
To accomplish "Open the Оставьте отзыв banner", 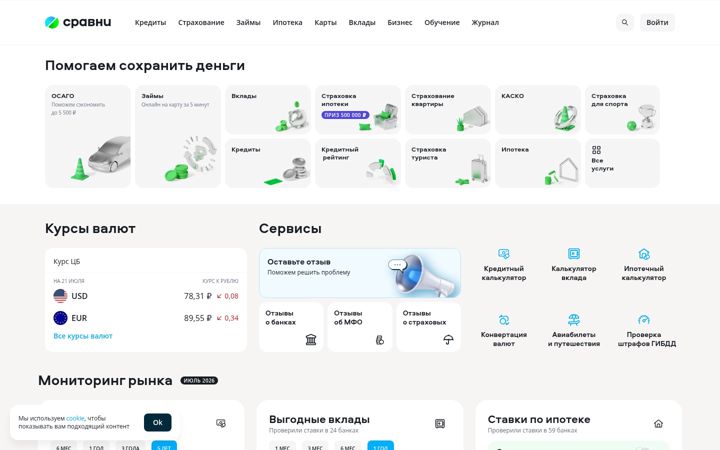I will (x=360, y=273).
